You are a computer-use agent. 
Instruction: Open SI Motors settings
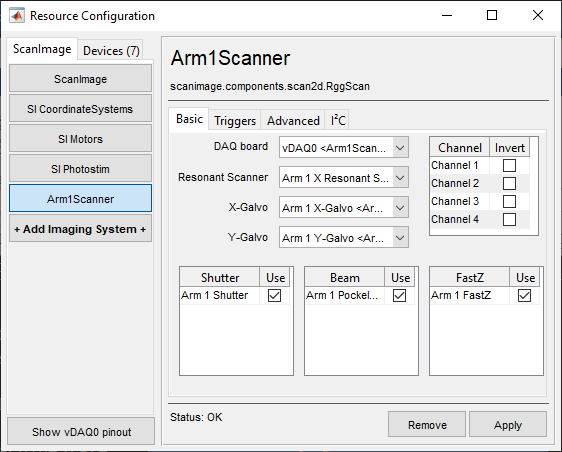80,139
